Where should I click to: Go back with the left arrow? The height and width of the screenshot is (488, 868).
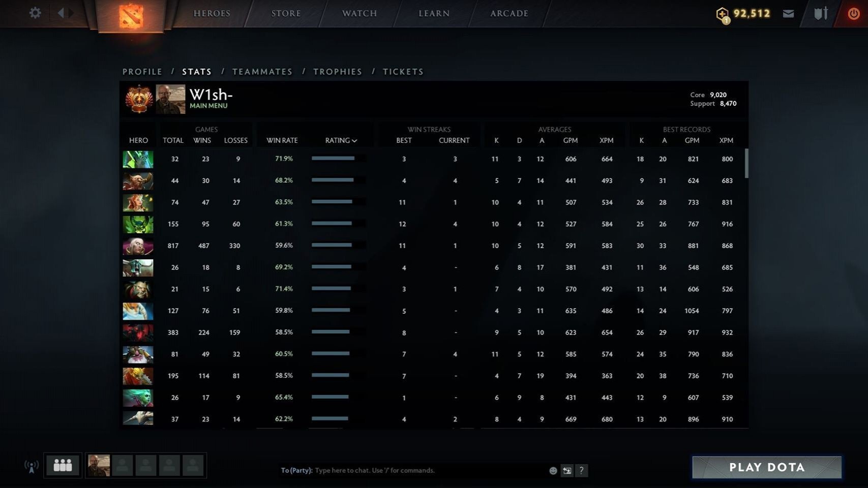pyautogui.click(x=61, y=13)
